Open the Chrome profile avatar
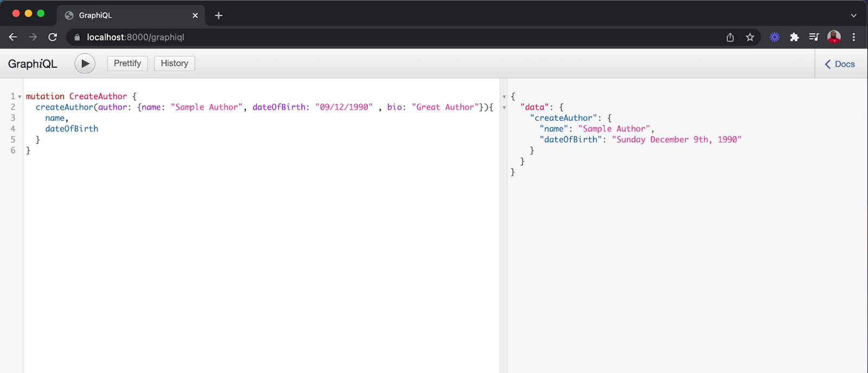Viewport: 868px width, 373px height. [x=834, y=37]
